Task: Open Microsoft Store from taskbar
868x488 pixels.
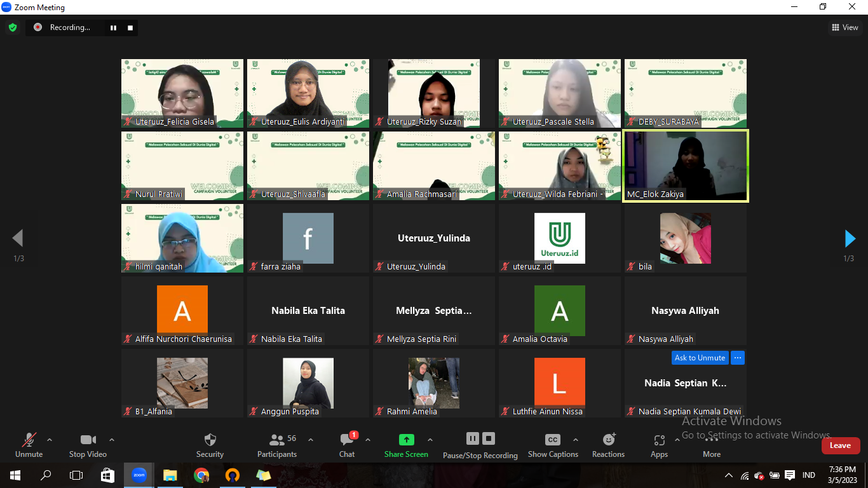Action: pos(107,475)
